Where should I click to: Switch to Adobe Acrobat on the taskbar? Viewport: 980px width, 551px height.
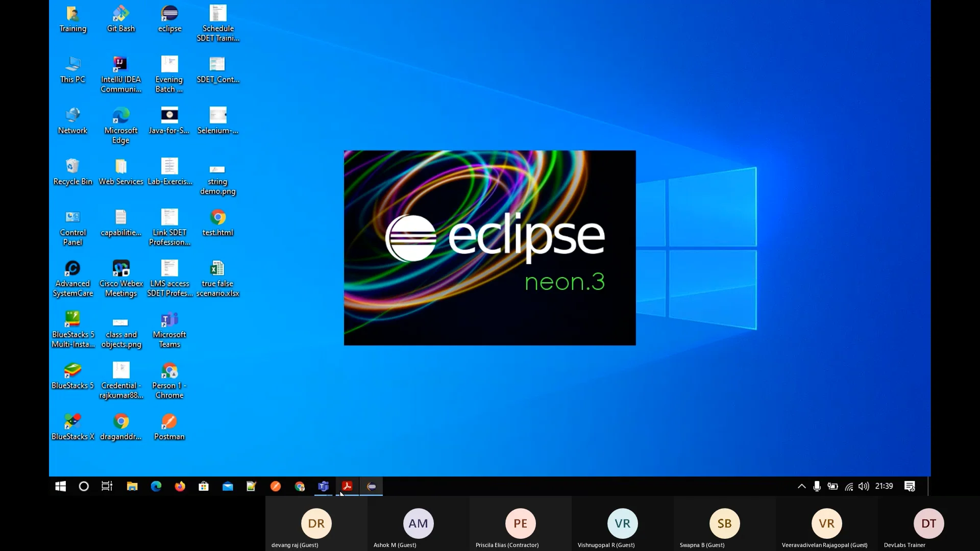coord(347,486)
